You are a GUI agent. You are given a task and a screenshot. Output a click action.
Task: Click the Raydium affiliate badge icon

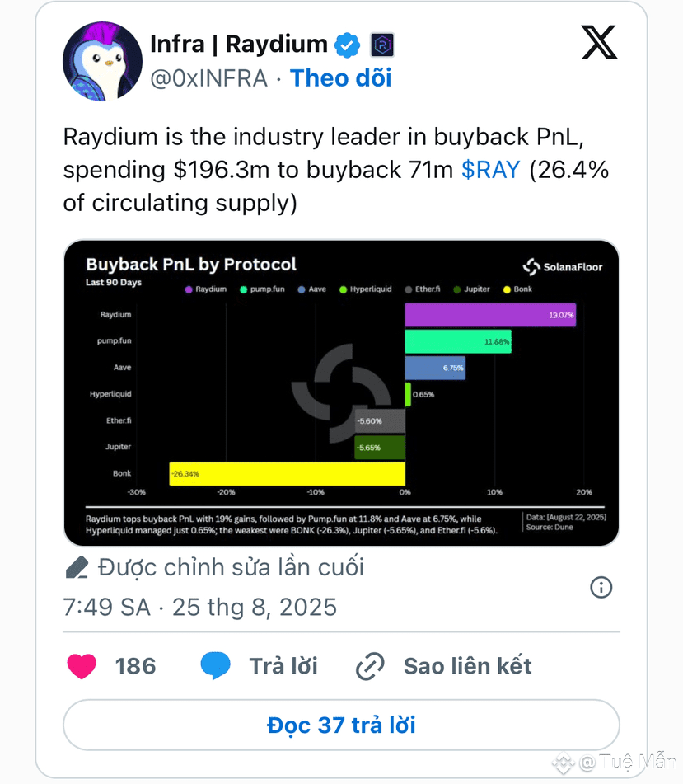pyautogui.click(x=382, y=45)
